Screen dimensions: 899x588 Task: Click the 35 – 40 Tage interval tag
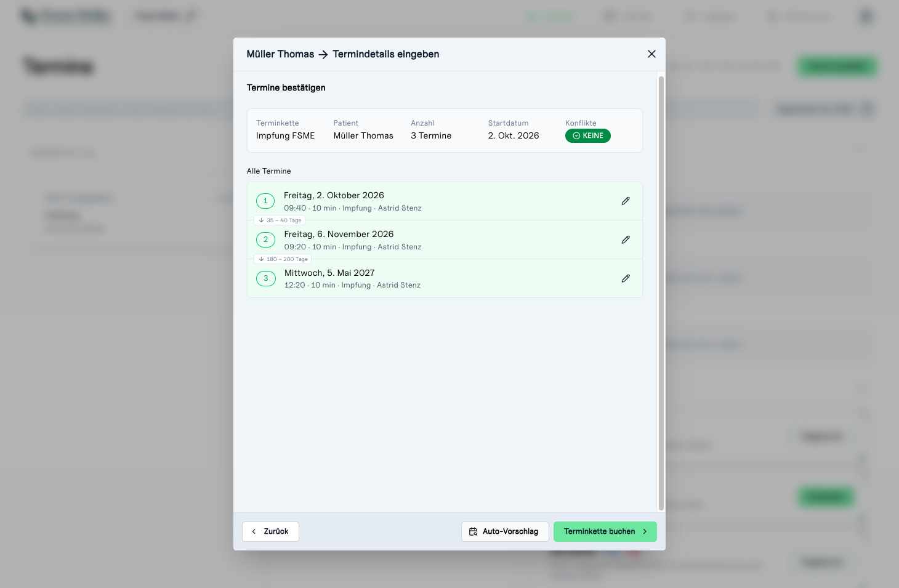280,220
